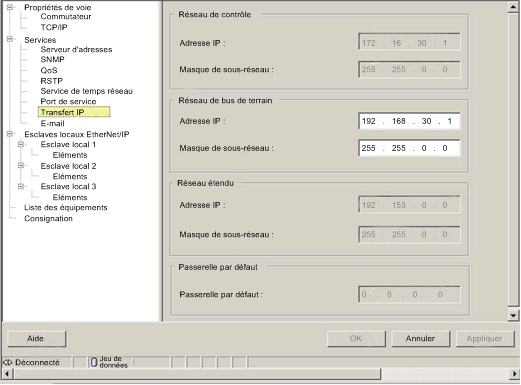The image size is (521, 385).
Task: Select Liste des équipements
Action: pos(66,208)
